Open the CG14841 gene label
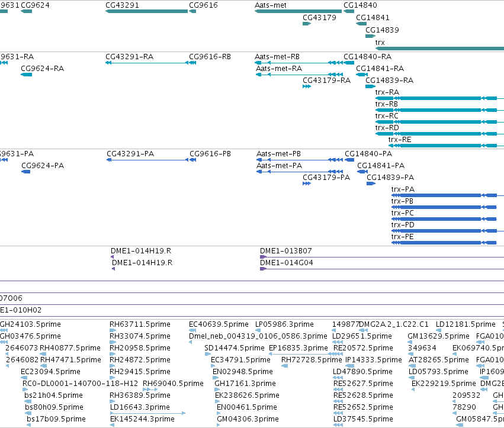 click(373, 18)
